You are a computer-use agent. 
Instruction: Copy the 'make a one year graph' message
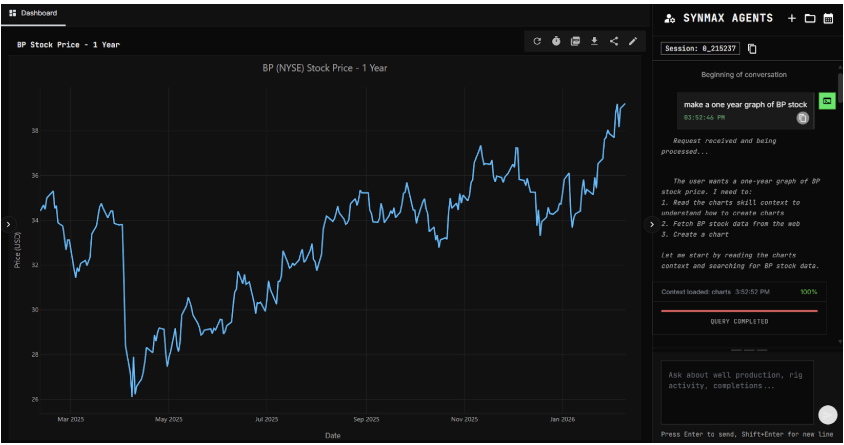coord(802,118)
